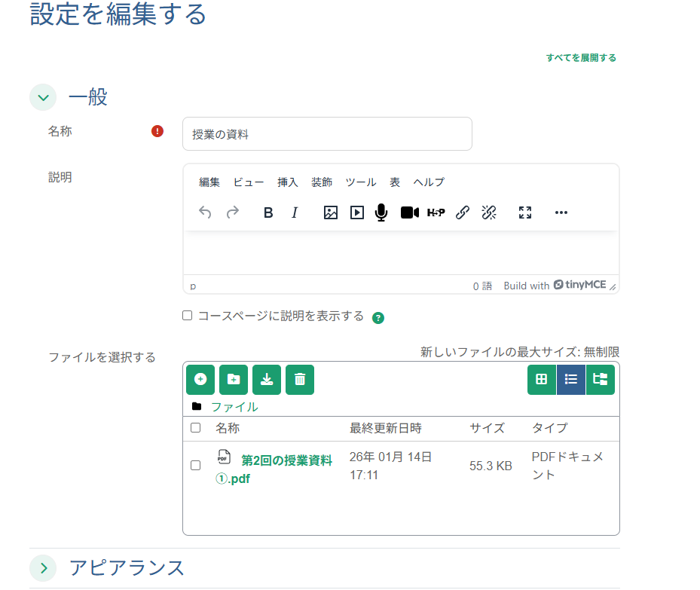Screen dimensions: 700x590
Task: Expand the アピアランス section
Action: click(43, 569)
